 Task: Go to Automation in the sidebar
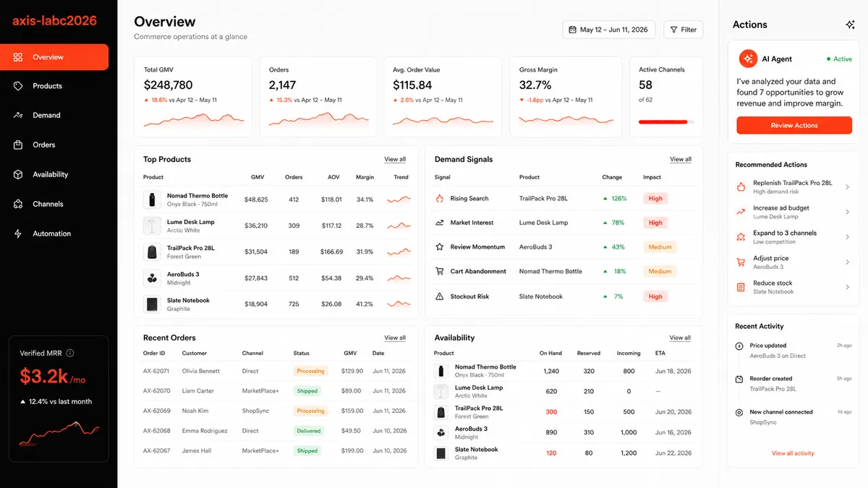coord(54,234)
